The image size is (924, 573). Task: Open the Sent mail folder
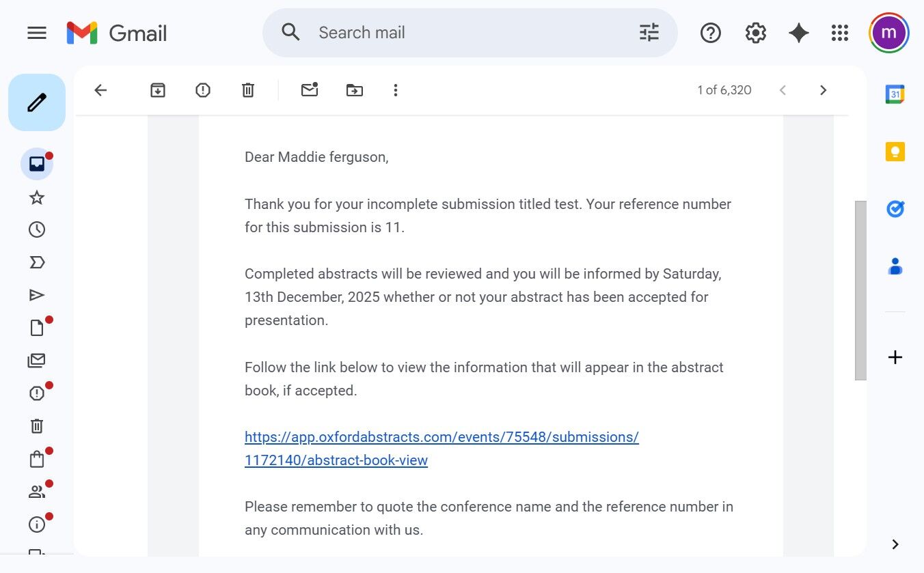37,295
